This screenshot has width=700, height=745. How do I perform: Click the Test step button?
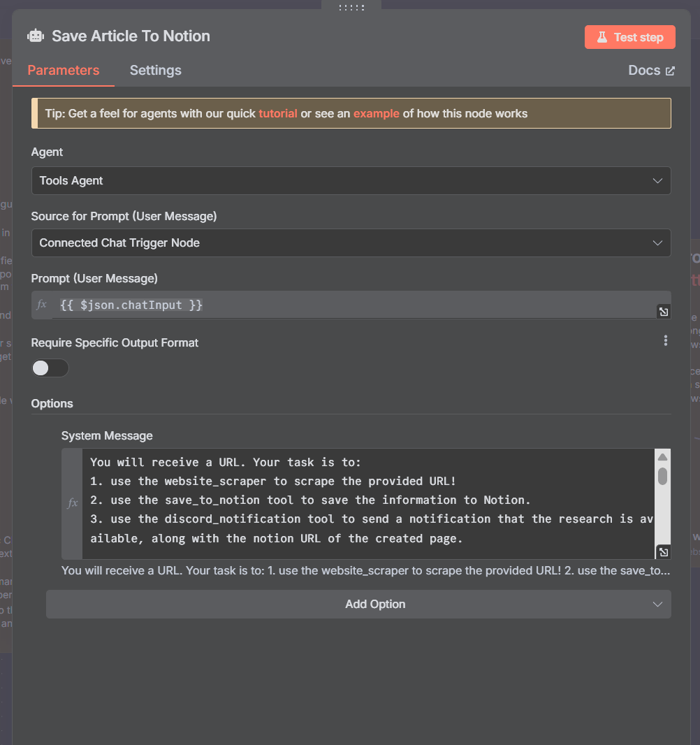pos(629,36)
